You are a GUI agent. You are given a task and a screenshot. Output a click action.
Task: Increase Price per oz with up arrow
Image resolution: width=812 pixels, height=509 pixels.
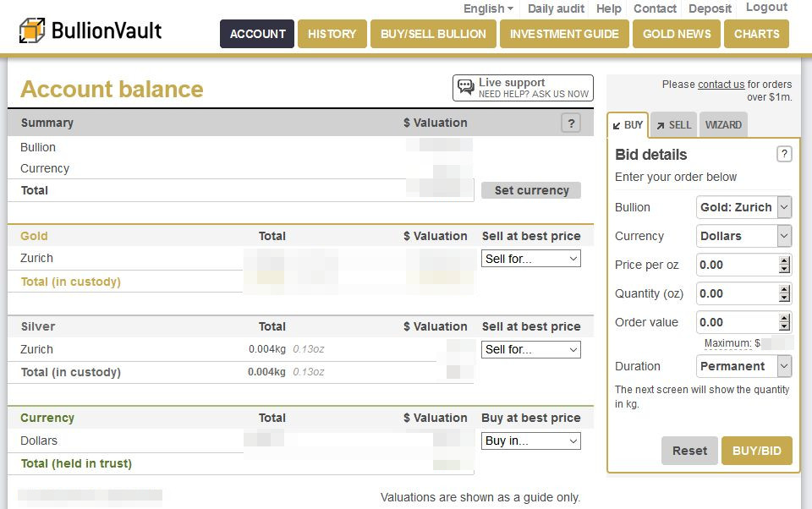point(785,261)
